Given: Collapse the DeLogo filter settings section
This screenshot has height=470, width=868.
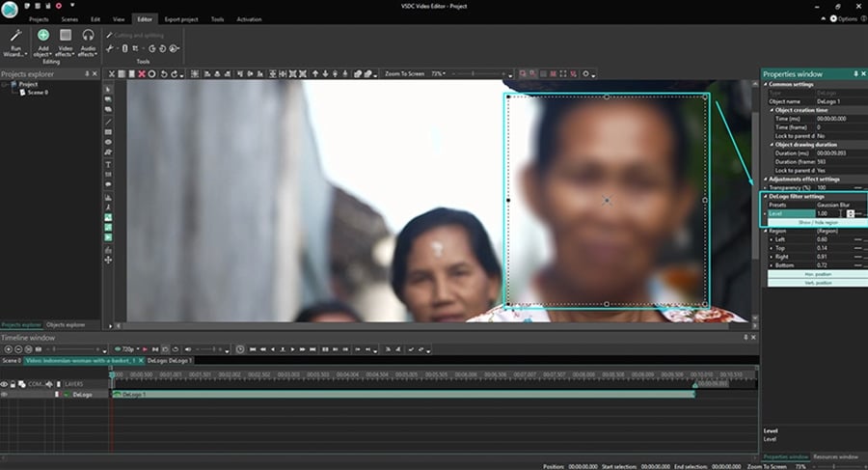Looking at the screenshot, I should tap(766, 196).
